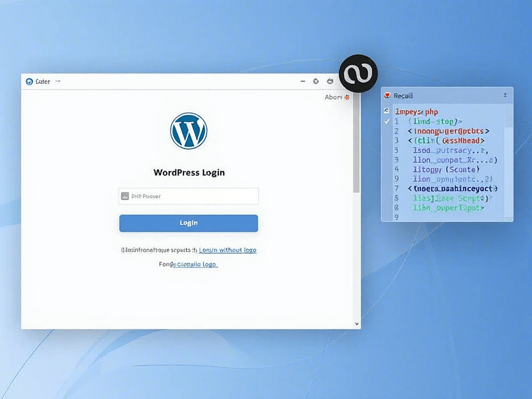Collapse the Recall panel with its header arrow
Image resolution: width=532 pixels, height=399 pixels.
(x=505, y=96)
